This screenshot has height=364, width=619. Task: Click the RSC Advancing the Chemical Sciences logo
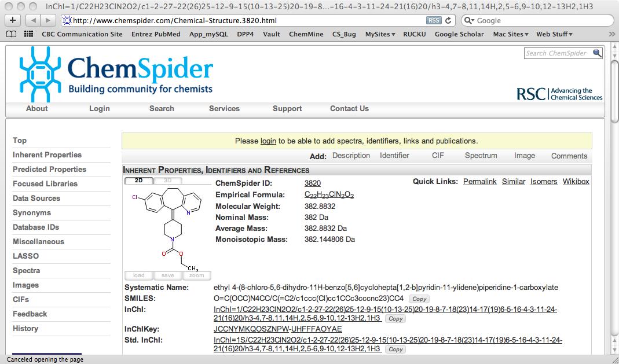pos(559,94)
